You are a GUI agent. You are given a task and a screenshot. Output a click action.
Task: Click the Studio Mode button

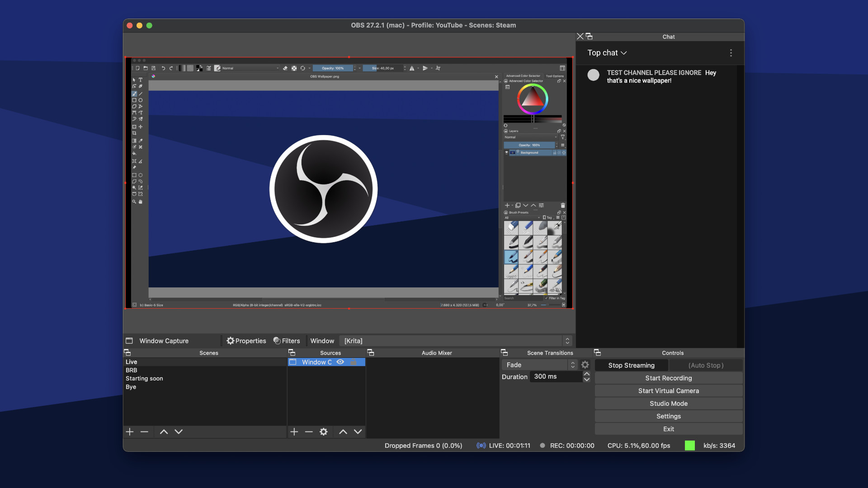[668, 403]
